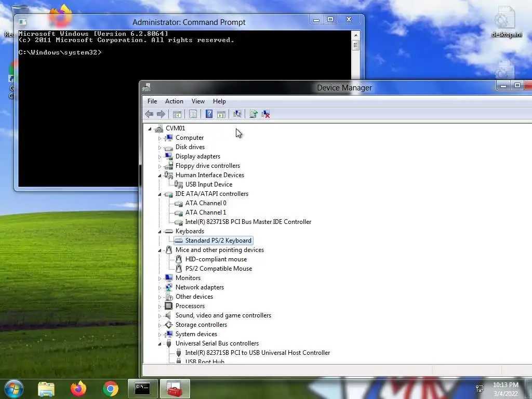Click the Computer category icon
Viewport: 532px width, 399px height.
(x=169, y=137)
